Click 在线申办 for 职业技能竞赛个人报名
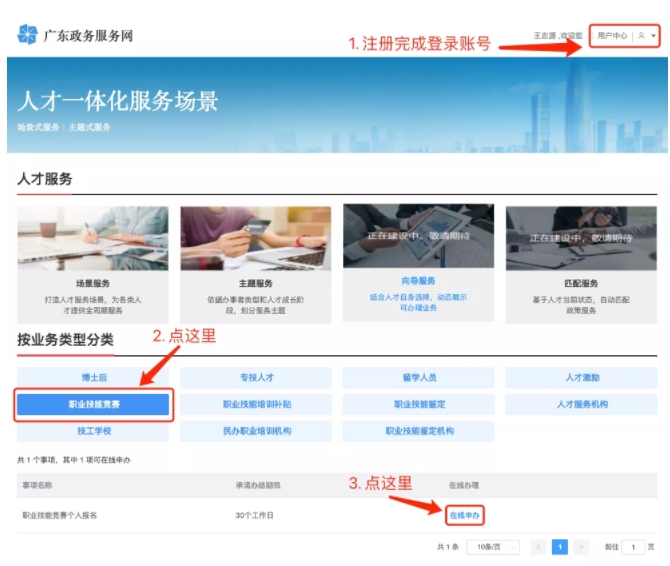 tap(465, 515)
